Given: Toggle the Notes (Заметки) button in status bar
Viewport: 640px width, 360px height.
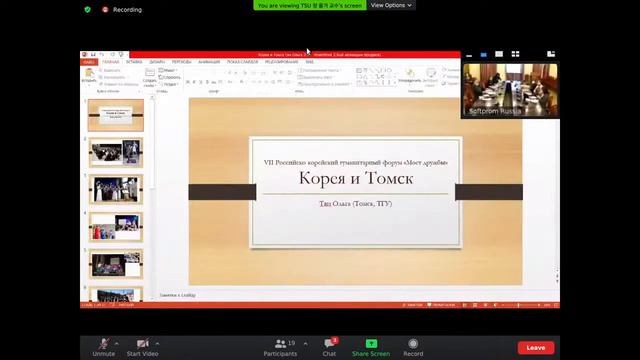Looking at the screenshot, I should [x=412, y=305].
